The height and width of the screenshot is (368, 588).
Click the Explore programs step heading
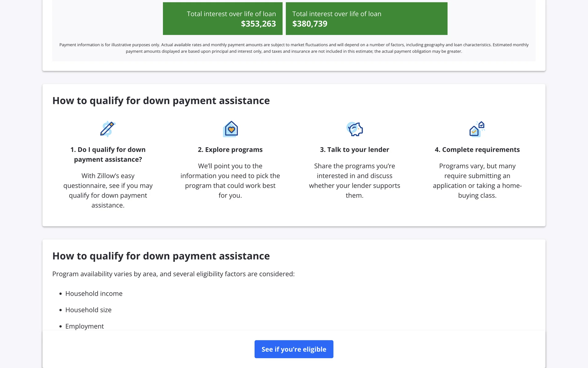230,150
